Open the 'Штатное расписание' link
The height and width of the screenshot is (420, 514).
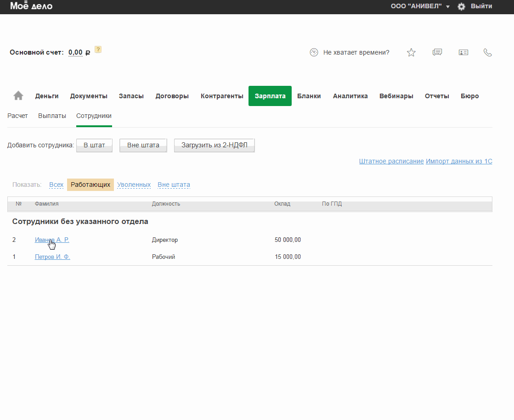391,161
